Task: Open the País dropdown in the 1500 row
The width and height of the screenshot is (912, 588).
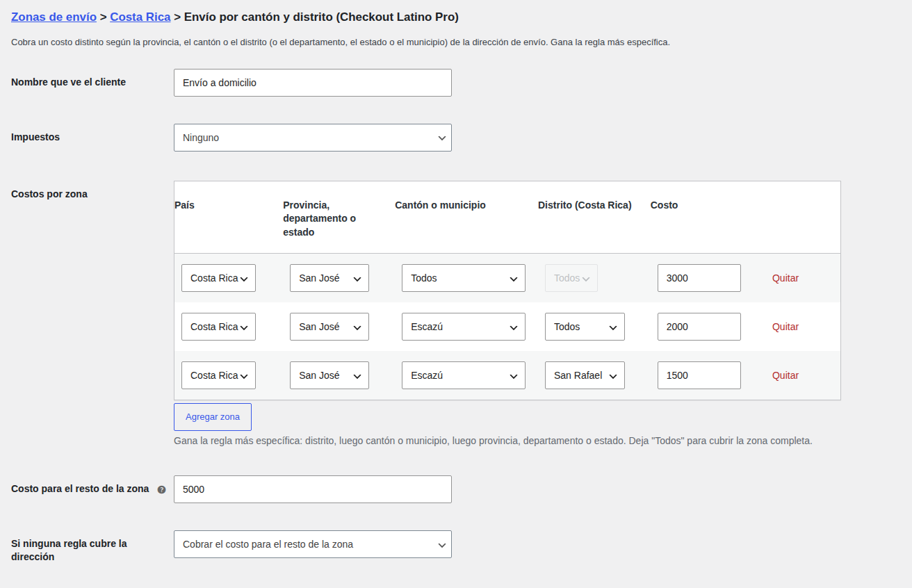Action: (x=218, y=375)
